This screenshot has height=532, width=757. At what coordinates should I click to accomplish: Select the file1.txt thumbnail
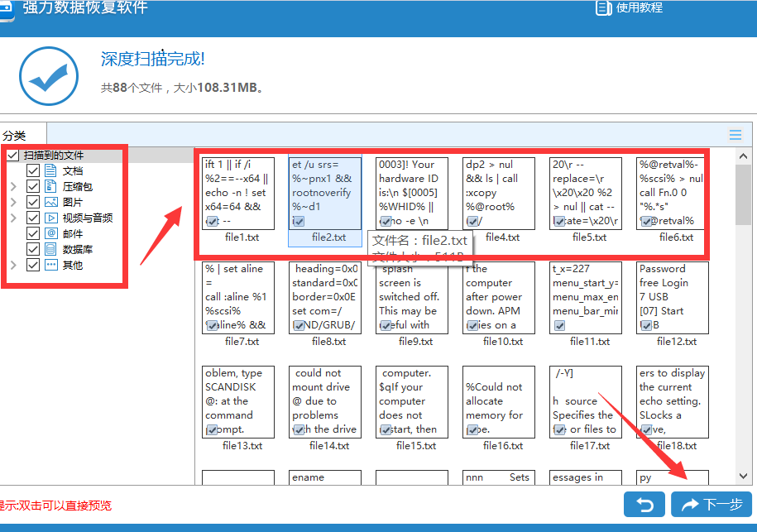pyautogui.click(x=238, y=194)
